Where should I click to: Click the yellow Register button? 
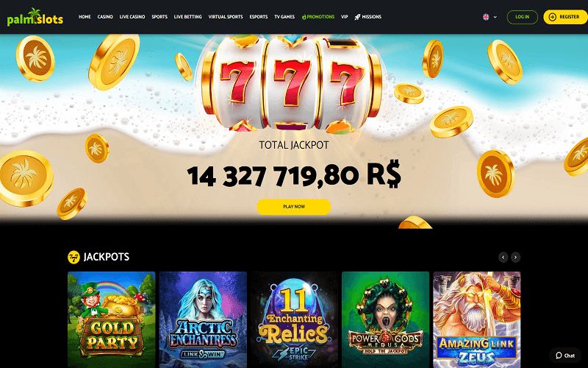tap(565, 17)
